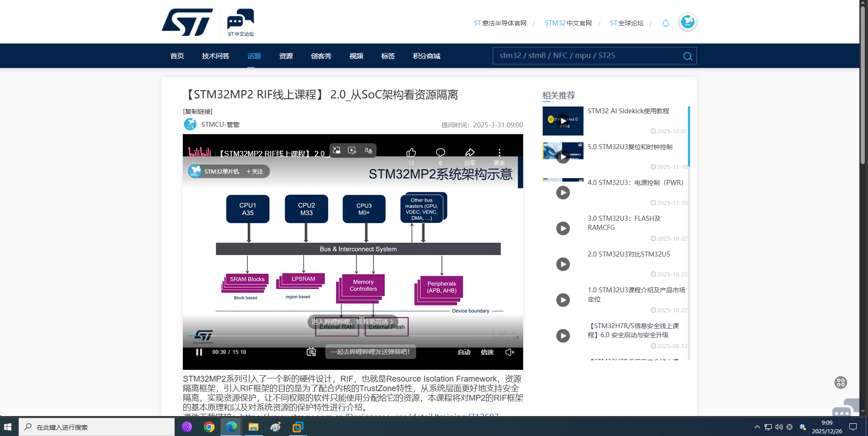Click the translate icon on video overlay
This screenshot has height=436, width=868.
368,150
